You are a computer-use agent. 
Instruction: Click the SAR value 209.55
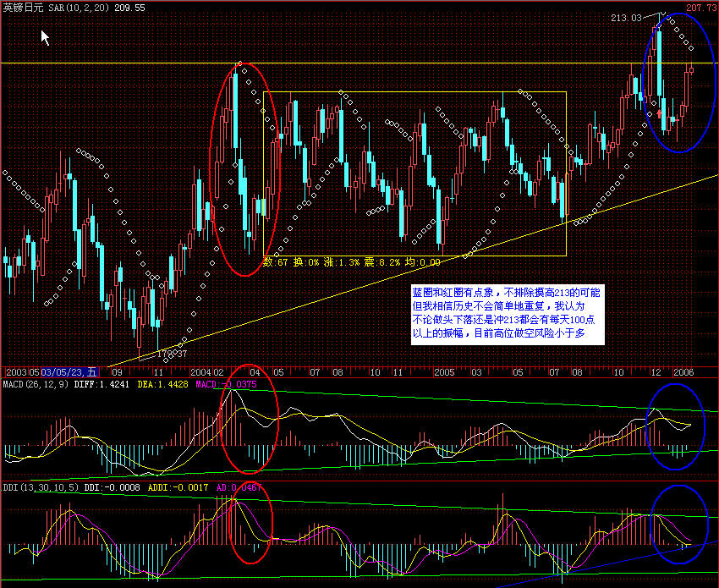[129, 8]
